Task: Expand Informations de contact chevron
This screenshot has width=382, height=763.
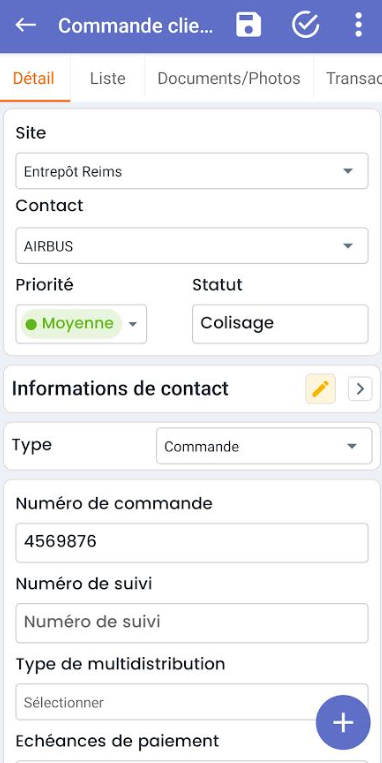Action: pyautogui.click(x=360, y=389)
